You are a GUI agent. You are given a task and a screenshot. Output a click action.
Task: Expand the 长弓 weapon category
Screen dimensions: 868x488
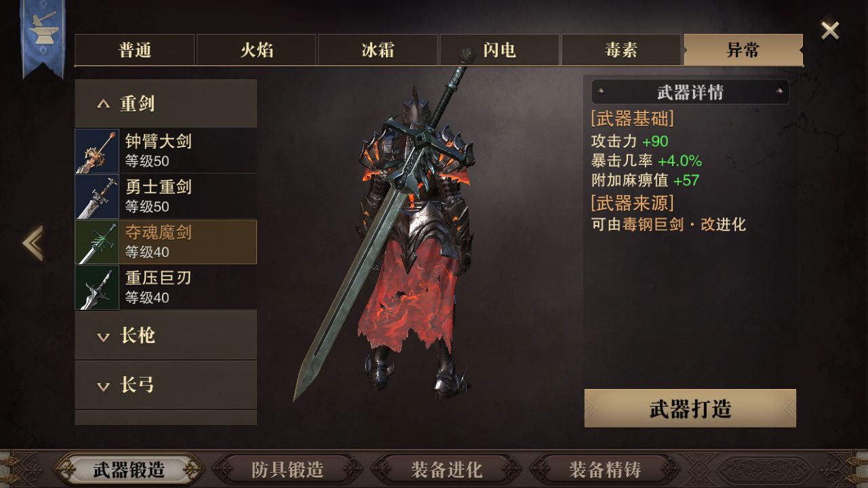pyautogui.click(x=165, y=385)
